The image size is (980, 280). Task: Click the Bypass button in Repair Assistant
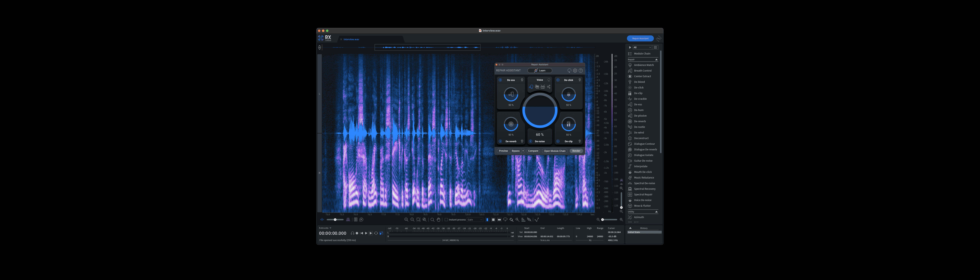point(515,151)
